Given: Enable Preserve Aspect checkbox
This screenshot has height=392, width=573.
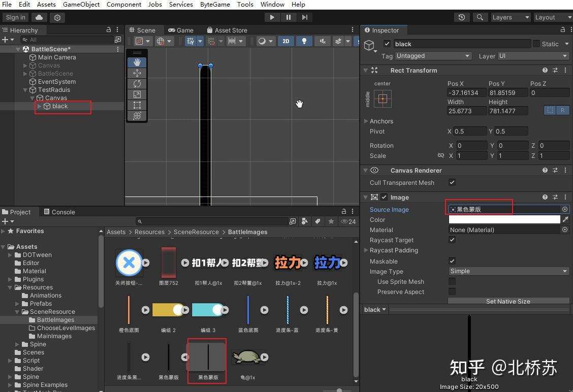Looking at the screenshot, I should tap(452, 291).
